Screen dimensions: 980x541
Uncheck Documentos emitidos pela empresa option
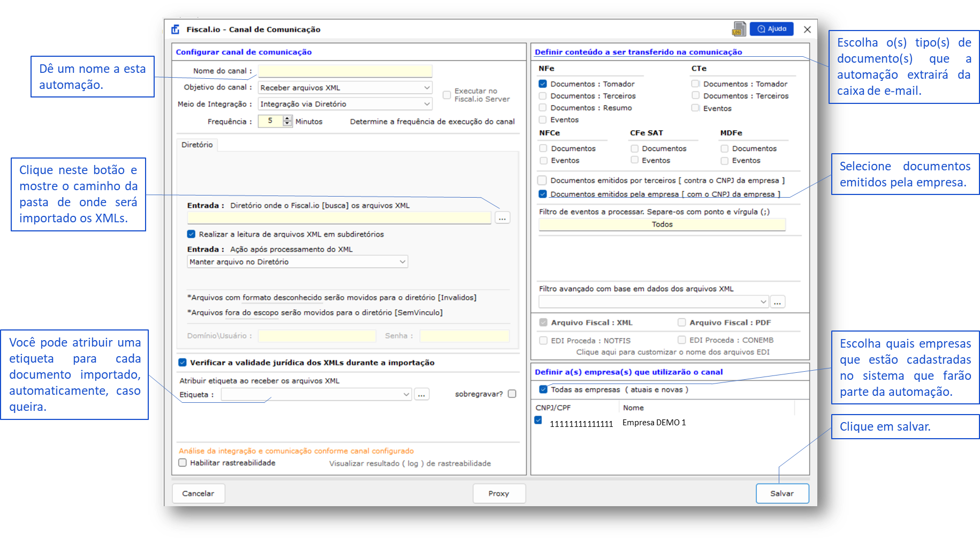pyautogui.click(x=543, y=194)
